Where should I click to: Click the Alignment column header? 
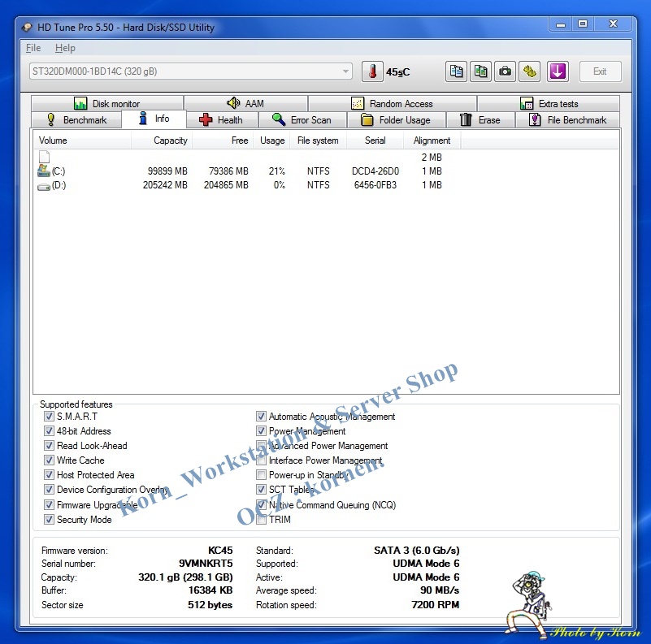pyautogui.click(x=432, y=140)
